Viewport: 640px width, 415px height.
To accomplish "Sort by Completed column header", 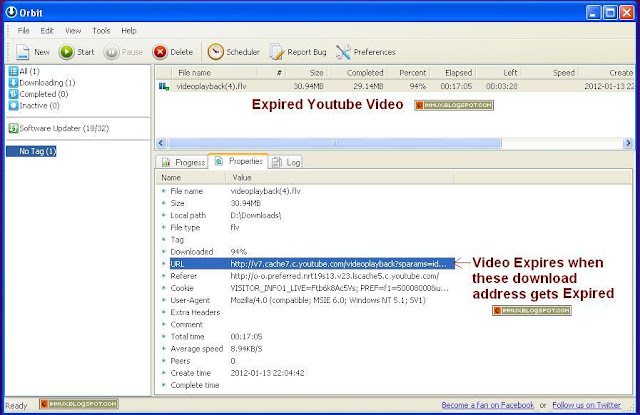I will (x=358, y=73).
